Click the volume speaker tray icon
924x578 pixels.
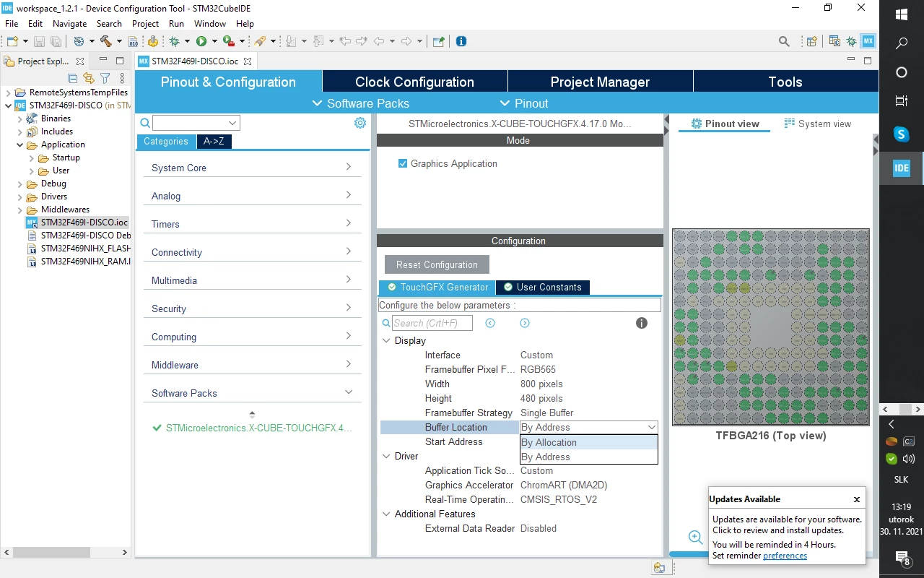tap(908, 458)
